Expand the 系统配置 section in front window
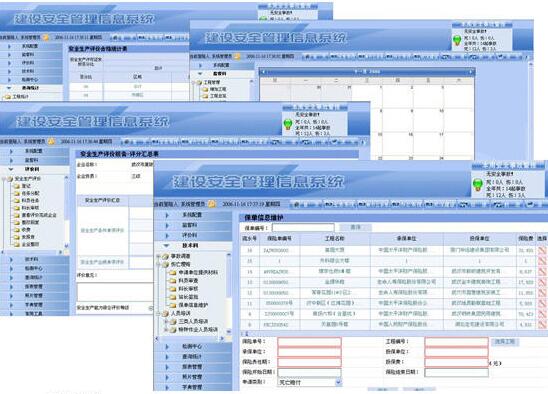The height and width of the screenshot is (394, 548). pyautogui.click(x=192, y=215)
